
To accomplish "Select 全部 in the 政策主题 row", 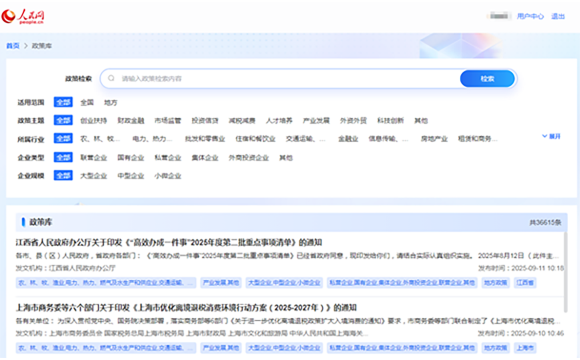I will pos(63,120).
